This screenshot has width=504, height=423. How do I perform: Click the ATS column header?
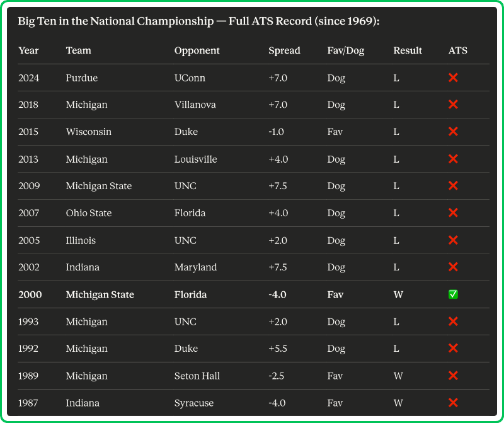pyautogui.click(x=458, y=50)
